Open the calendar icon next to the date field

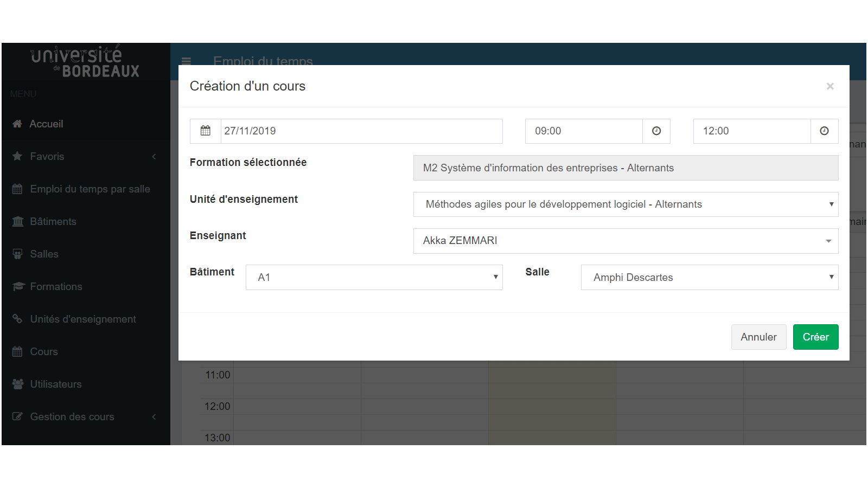click(205, 131)
